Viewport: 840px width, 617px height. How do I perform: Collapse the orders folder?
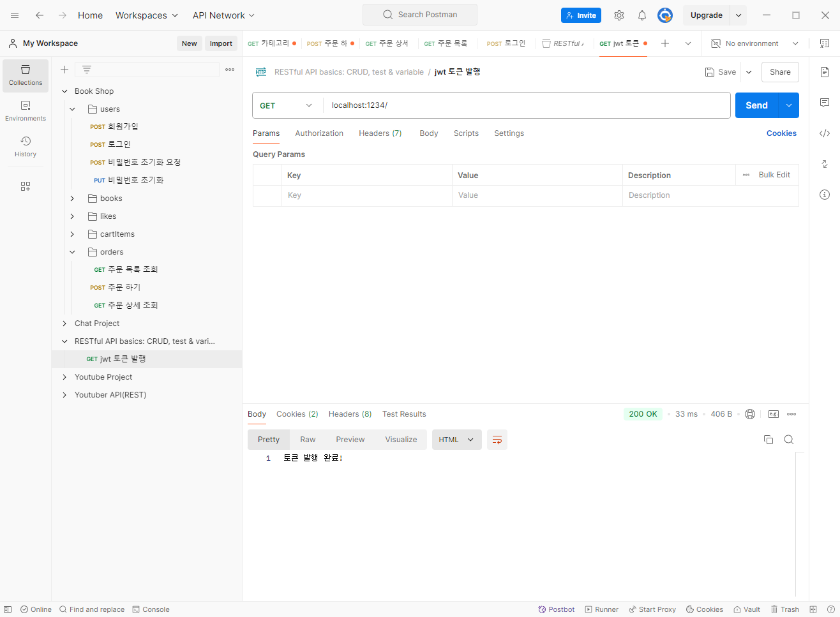point(72,252)
